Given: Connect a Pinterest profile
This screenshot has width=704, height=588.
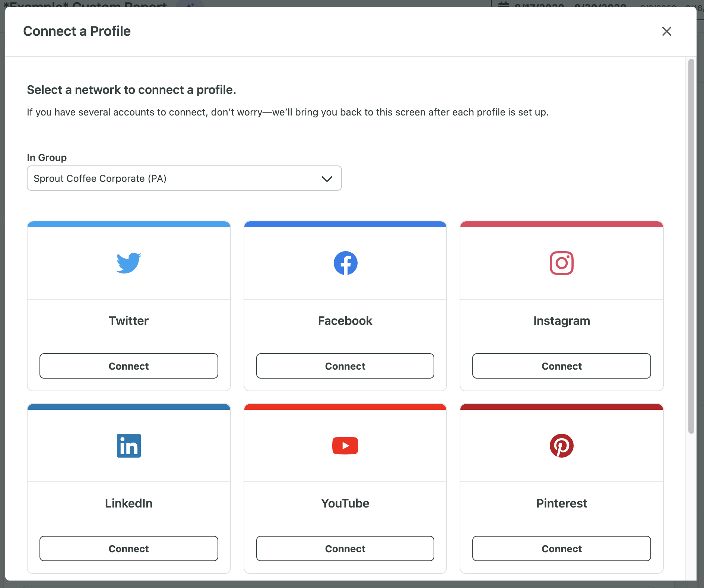Looking at the screenshot, I should pyautogui.click(x=562, y=549).
